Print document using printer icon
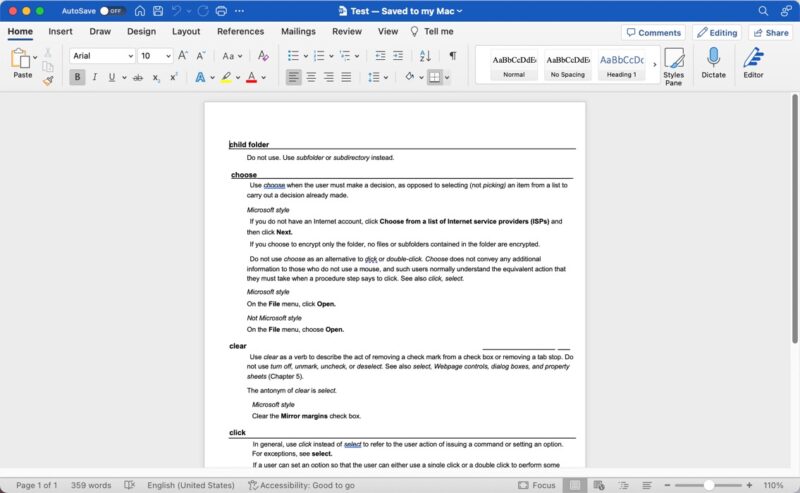 coord(221,11)
